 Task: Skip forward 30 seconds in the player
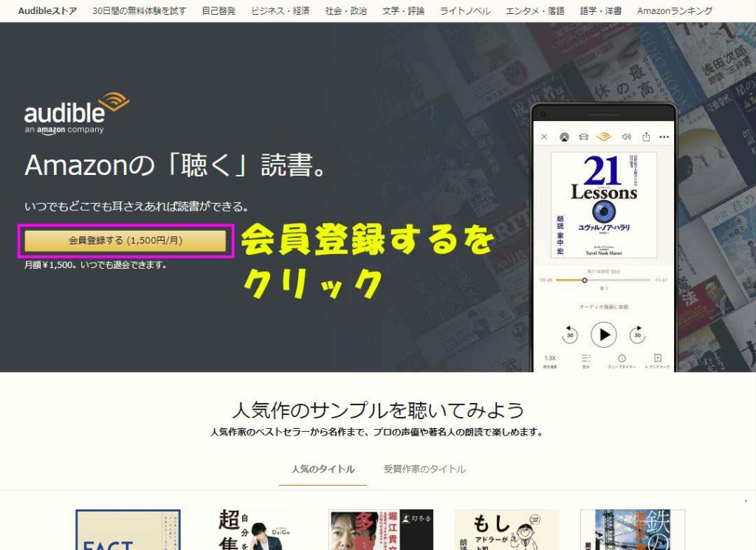click(637, 334)
